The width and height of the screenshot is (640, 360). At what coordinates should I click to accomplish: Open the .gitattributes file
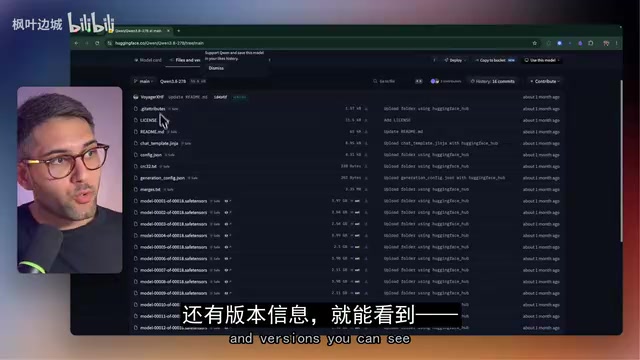click(x=153, y=109)
